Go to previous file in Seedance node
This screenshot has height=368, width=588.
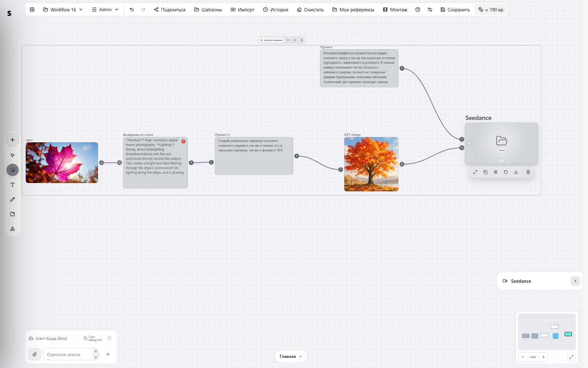469,144
